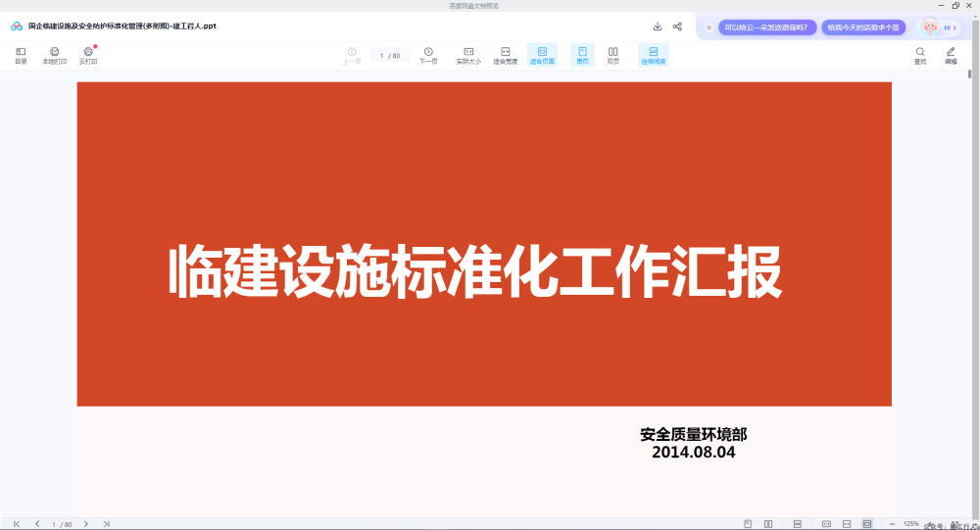The image size is (980, 530).
Task: Open the assistant via the Hi avatar
Action: (x=940, y=27)
